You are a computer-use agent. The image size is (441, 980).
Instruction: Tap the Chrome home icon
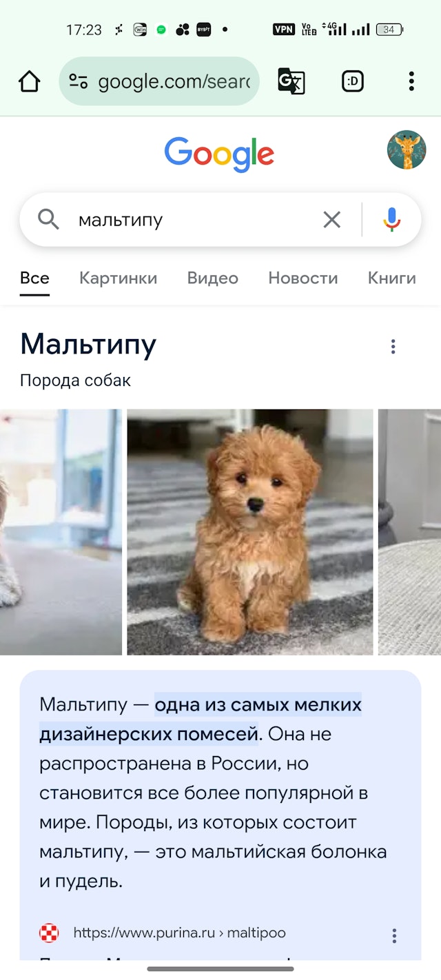(29, 81)
